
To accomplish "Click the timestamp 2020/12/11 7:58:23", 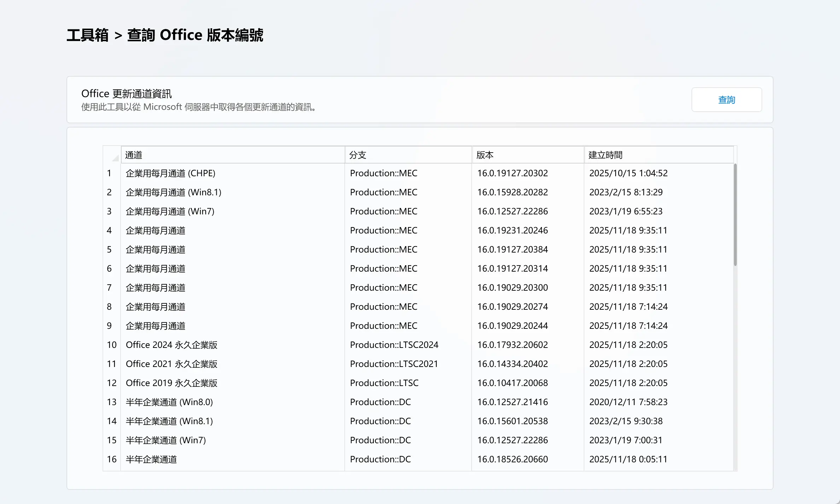I will [x=628, y=402].
